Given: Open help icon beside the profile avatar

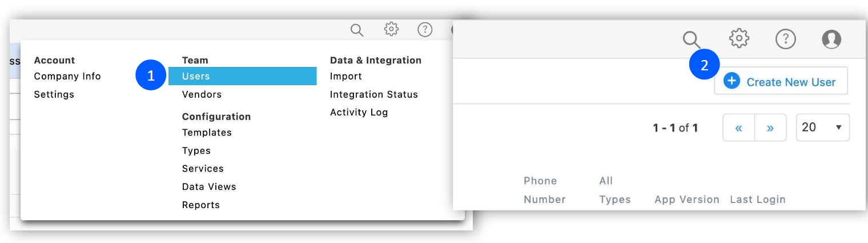Looking at the screenshot, I should [786, 39].
